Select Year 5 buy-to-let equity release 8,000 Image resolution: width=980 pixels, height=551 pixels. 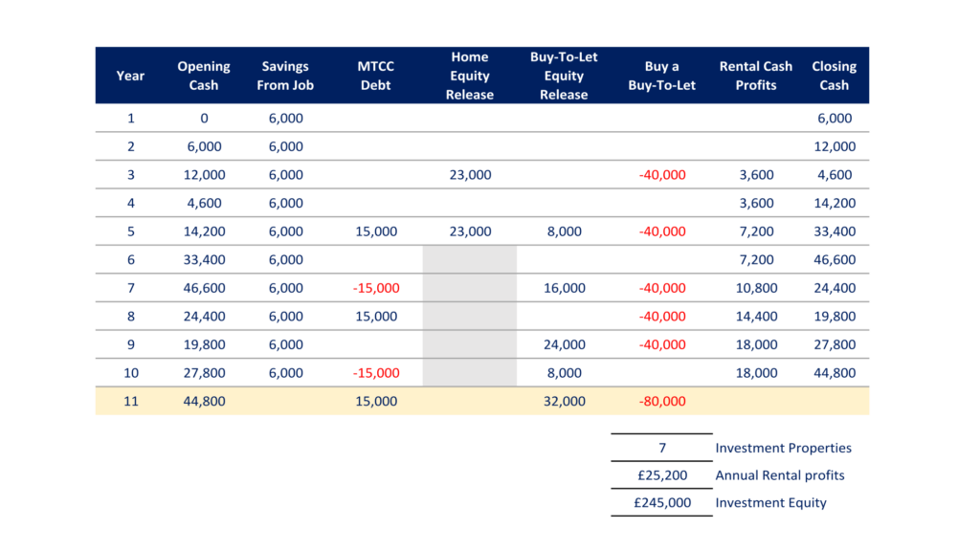[565, 231]
